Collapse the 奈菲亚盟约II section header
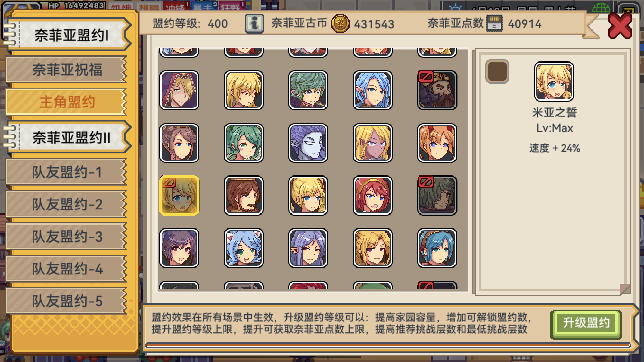 tap(68, 137)
